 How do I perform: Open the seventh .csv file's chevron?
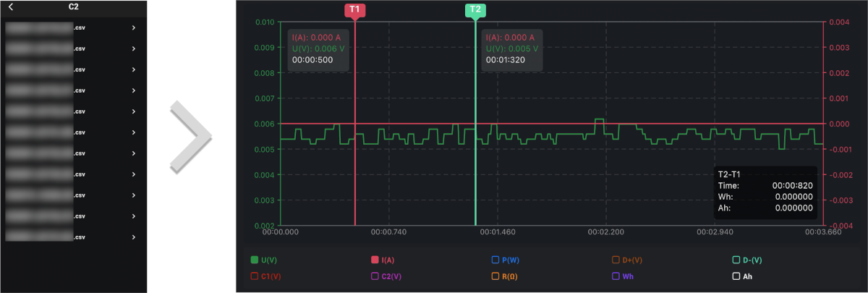(x=134, y=153)
